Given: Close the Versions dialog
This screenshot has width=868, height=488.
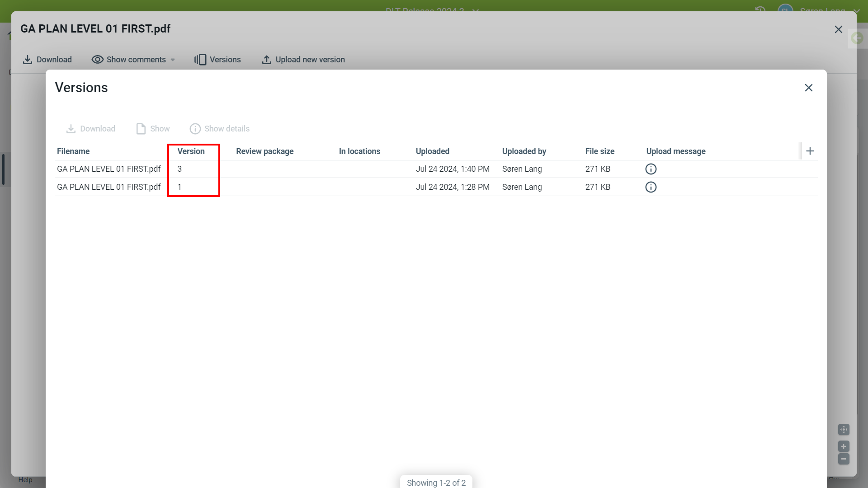Looking at the screenshot, I should tap(808, 88).
